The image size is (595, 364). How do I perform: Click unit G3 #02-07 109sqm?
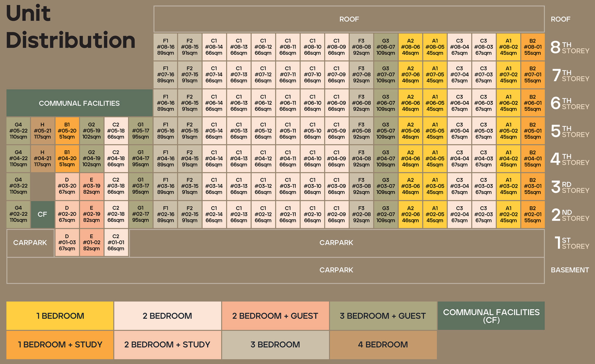pyautogui.click(x=386, y=214)
